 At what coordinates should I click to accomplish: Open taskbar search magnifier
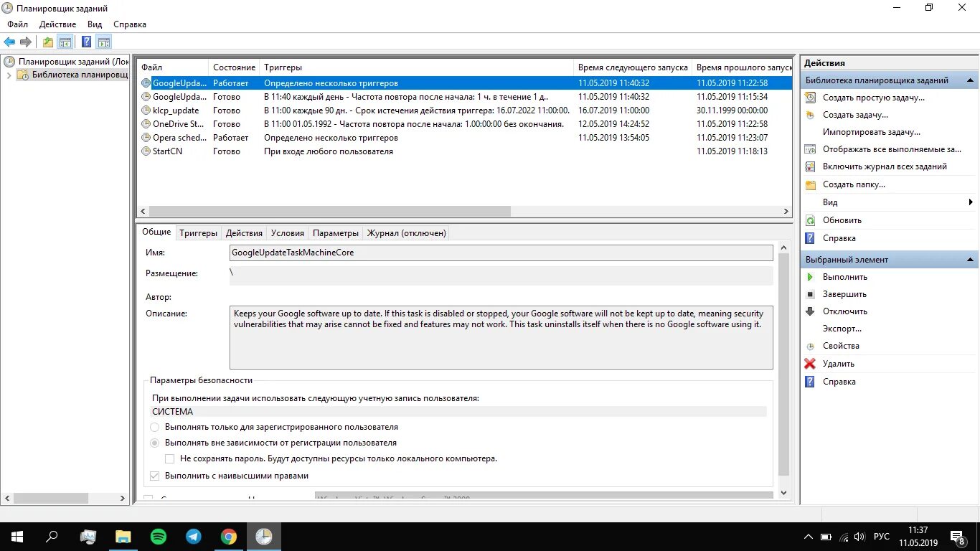pos(52,537)
